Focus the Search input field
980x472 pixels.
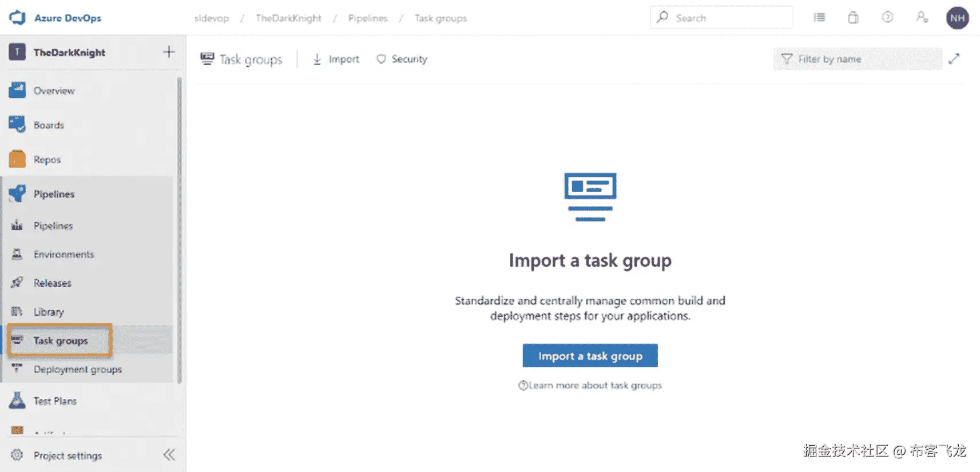[721, 18]
